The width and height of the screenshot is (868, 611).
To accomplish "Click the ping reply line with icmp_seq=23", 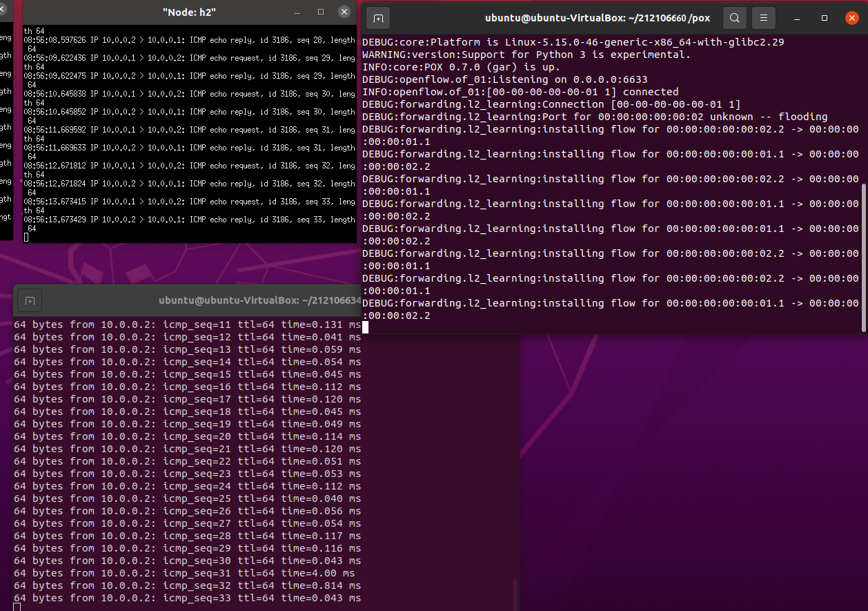I will 187,474.
